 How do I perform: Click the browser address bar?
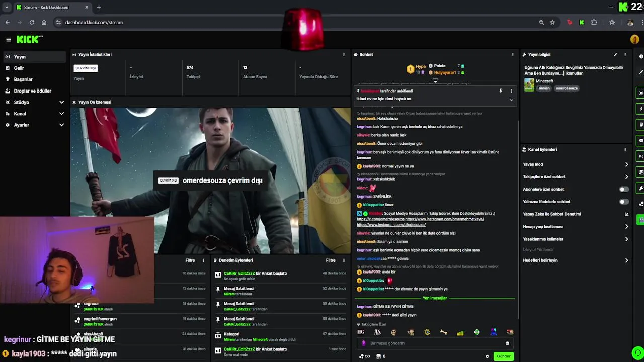[x=297, y=22]
